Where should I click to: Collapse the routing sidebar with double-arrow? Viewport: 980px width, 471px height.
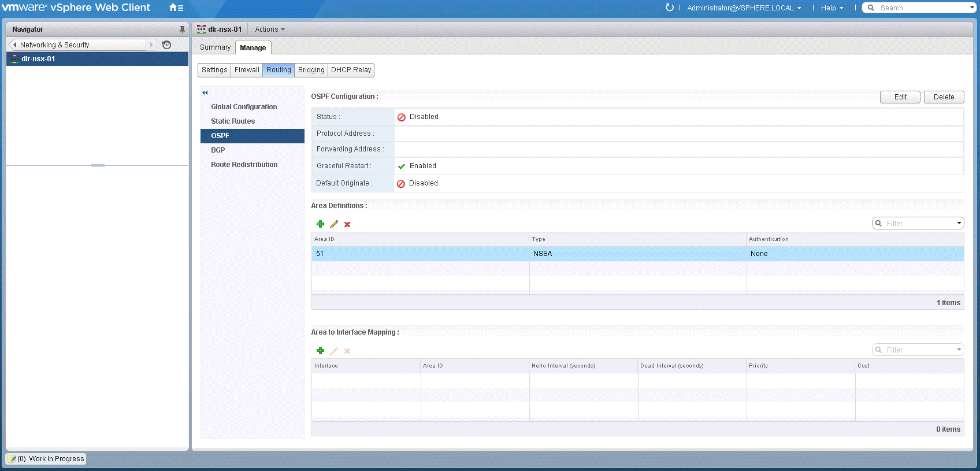click(205, 92)
